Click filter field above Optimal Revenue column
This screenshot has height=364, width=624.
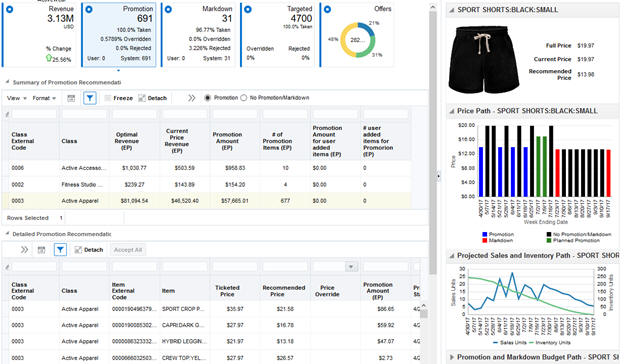[135, 115]
